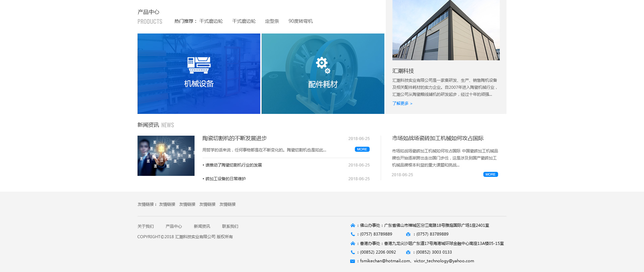
Task: Select the 定型条 hot recommendation link
Action: click(x=272, y=21)
